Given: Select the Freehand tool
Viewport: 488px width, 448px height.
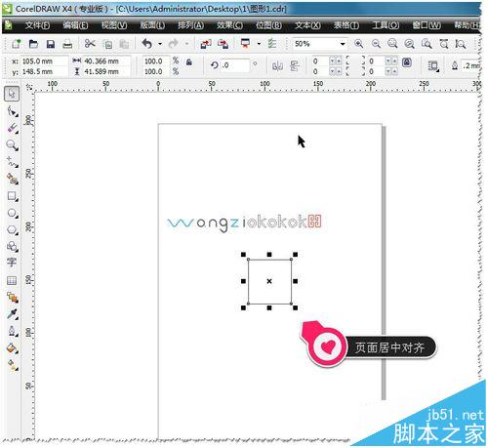Looking at the screenshot, I should [x=13, y=162].
